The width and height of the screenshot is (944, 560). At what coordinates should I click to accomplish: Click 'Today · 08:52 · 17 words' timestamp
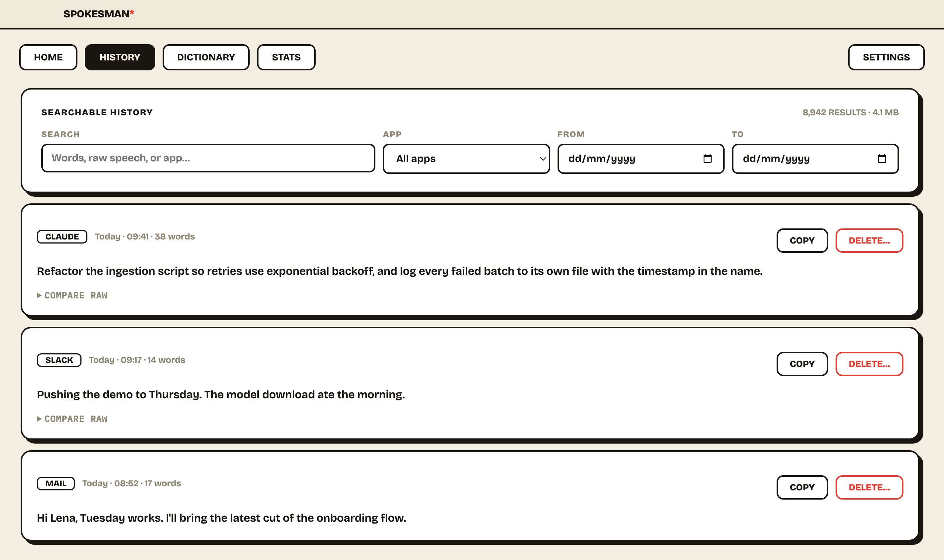[x=131, y=483]
